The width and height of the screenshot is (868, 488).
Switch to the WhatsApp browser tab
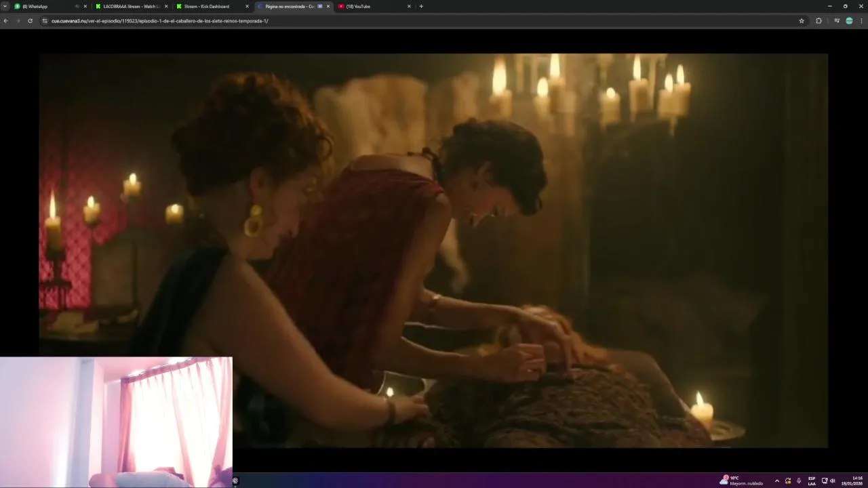50,6
